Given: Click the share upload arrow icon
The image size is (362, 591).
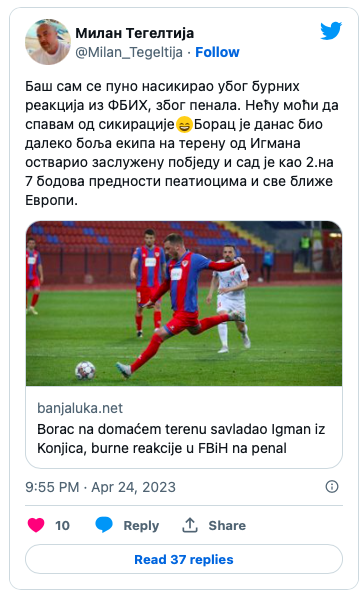Looking at the screenshot, I should coord(190,525).
